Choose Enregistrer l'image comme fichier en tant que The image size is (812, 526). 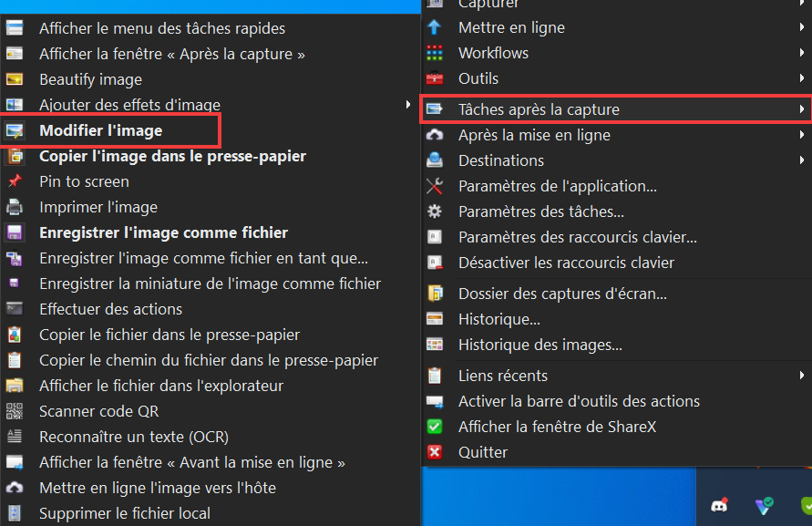[210, 258]
